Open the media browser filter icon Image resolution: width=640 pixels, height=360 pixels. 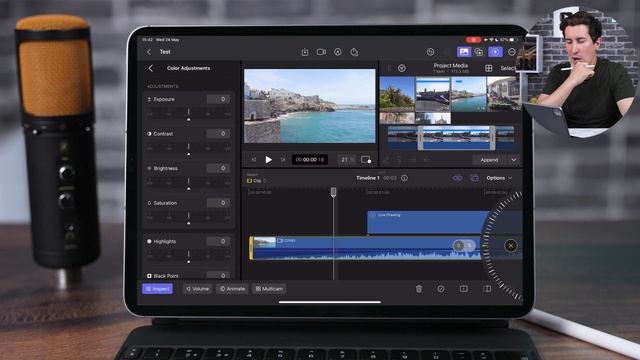pyautogui.click(x=402, y=68)
